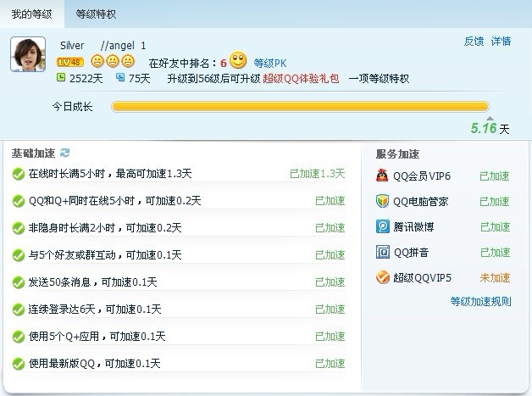The width and height of the screenshot is (532, 396).
Task: Click the QQ拼音 icon
Action: click(x=383, y=252)
